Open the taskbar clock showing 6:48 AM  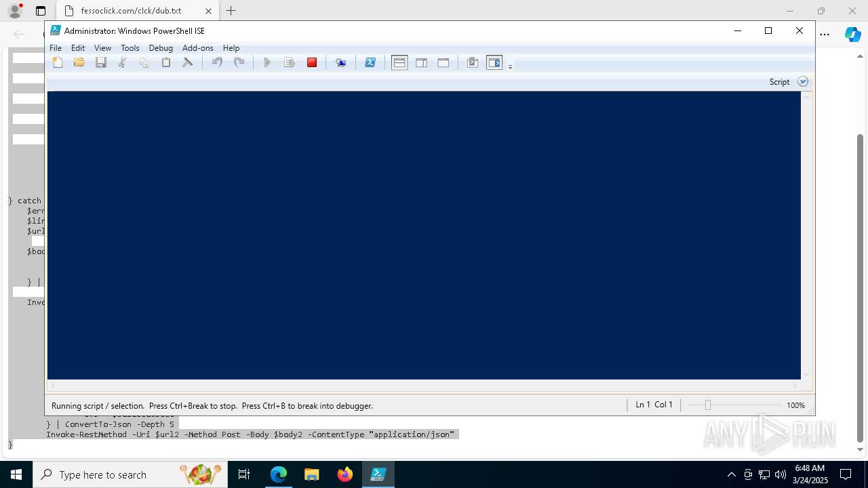click(x=810, y=474)
